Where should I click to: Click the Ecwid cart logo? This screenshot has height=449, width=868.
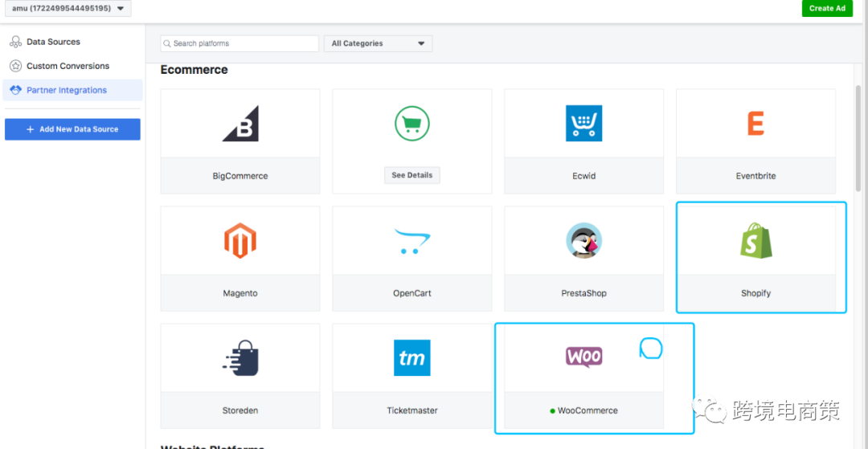coord(584,124)
